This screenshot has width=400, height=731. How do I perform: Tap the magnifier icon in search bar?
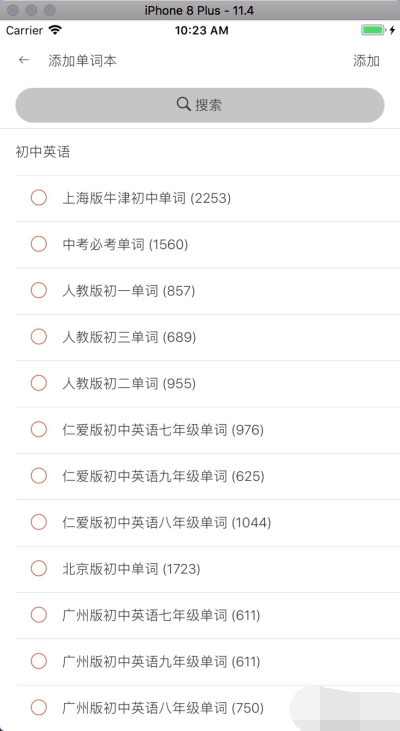(x=184, y=104)
